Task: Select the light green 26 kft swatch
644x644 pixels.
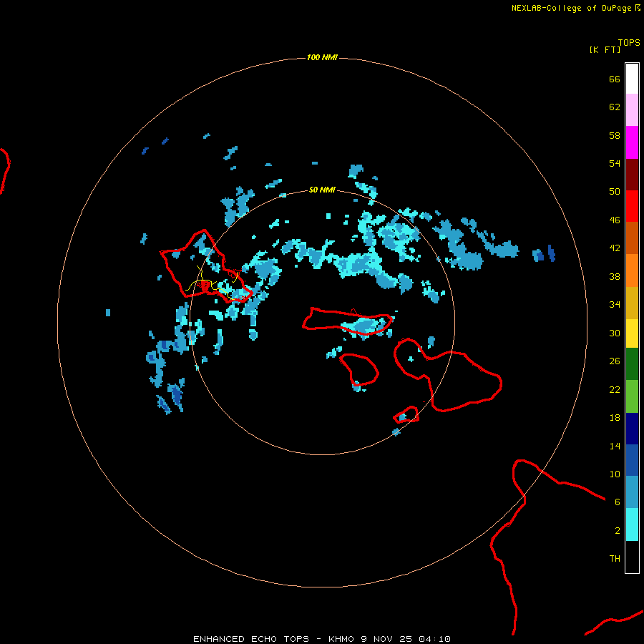Action: pyautogui.click(x=632, y=396)
